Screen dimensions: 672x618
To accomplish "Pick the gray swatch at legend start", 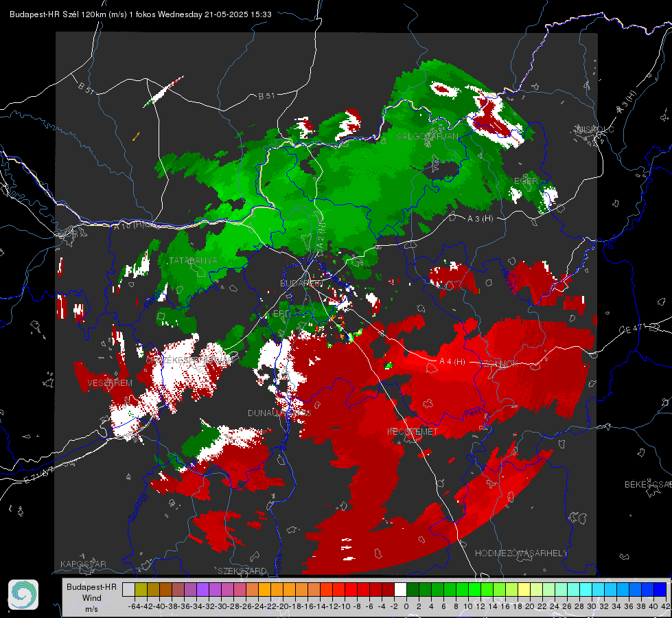I will click(128, 590).
